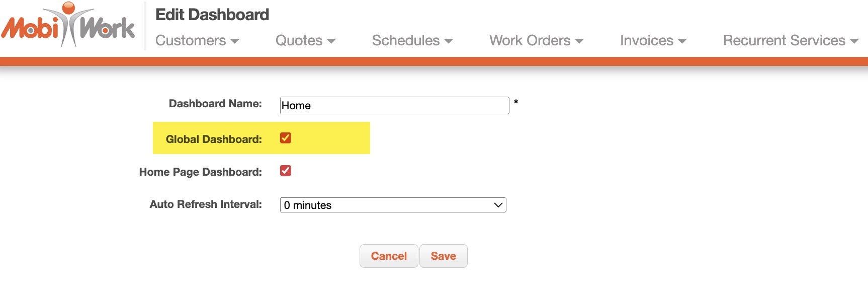Click the Auto Refresh Interval label
This screenshot has width=868, height=292.
point(206,204)
